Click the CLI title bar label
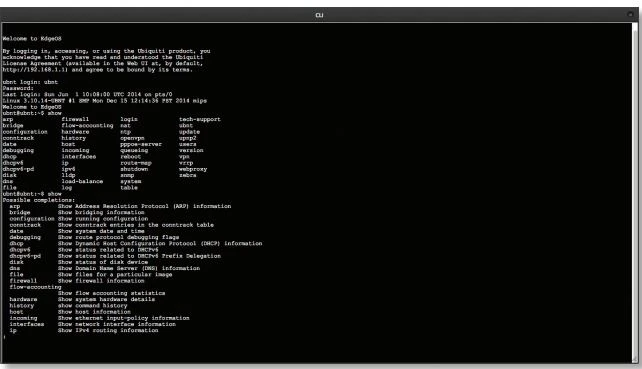Image resolution: width=642 pixels, height=369 pixels. click(319, 15)
